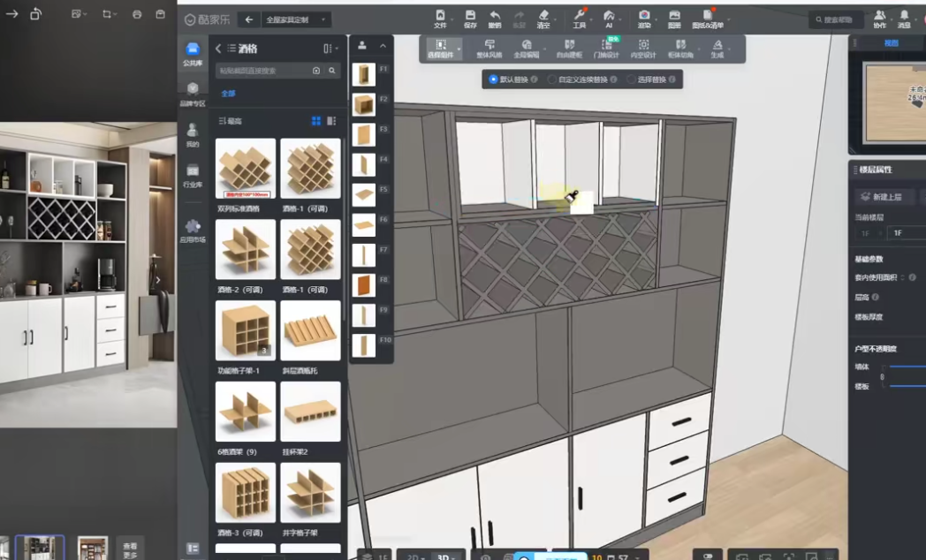Viewport: 926px width, 560px height.
Task: Choose the 选择替换 radio option
Action: point(631,79)
